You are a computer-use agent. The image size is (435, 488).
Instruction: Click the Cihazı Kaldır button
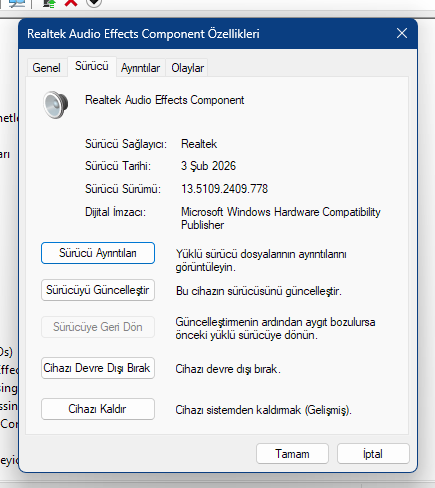pos(98,409)
